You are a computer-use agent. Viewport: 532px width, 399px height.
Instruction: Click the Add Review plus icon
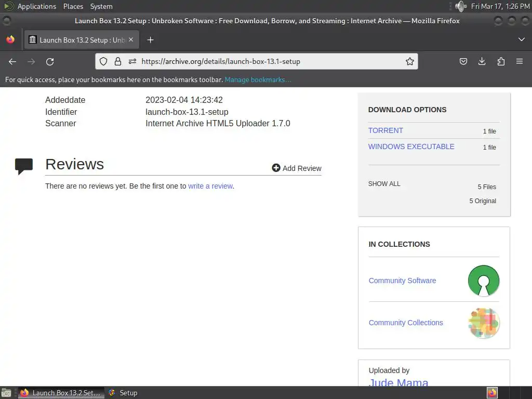coord(276,168)
